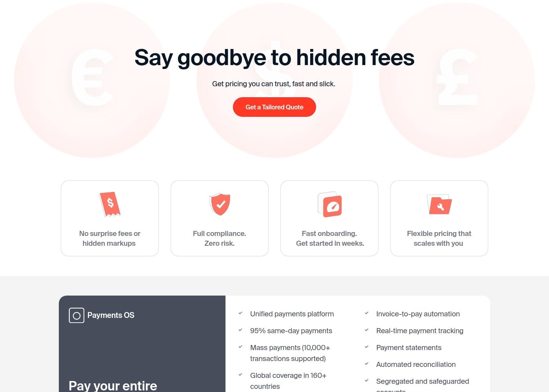Select the Fast onboarding card text
Viewport: 549px width, 392px height.
[330, 238]
